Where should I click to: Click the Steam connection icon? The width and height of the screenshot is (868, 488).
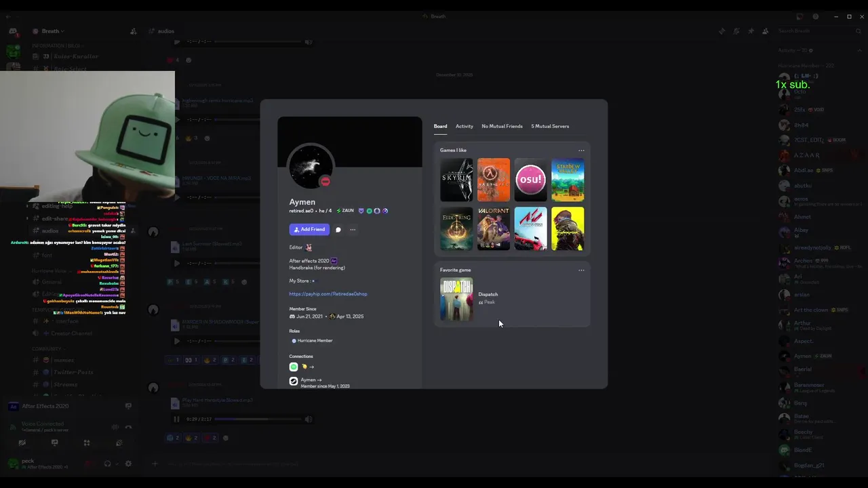pos(294,381)
